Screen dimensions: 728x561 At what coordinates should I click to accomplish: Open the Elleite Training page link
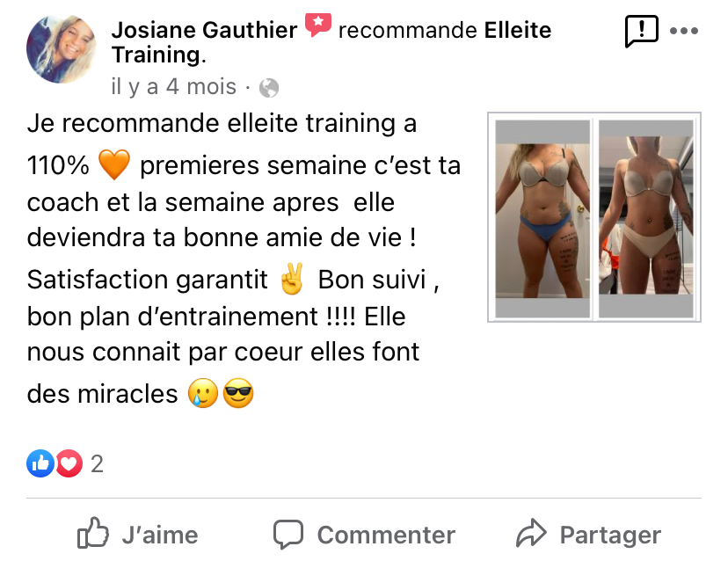(x=331, y=42)
